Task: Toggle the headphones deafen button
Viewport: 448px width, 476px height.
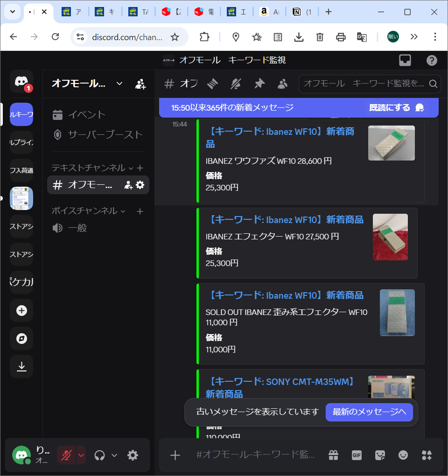Action: (x=99, y=455)
